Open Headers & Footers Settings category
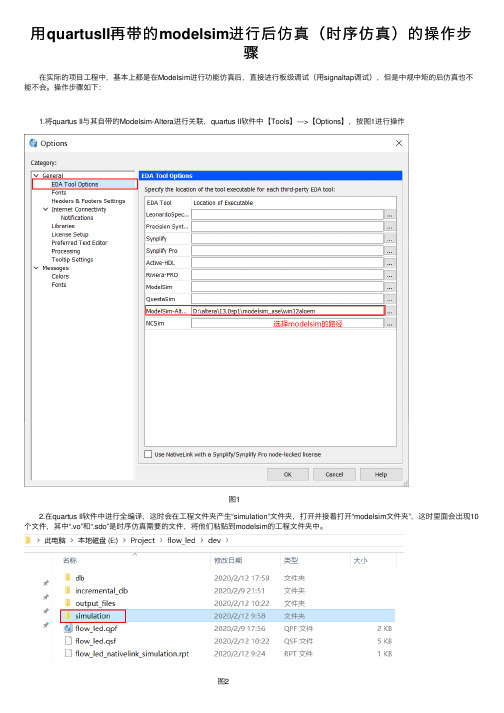 tap(88, 201)
